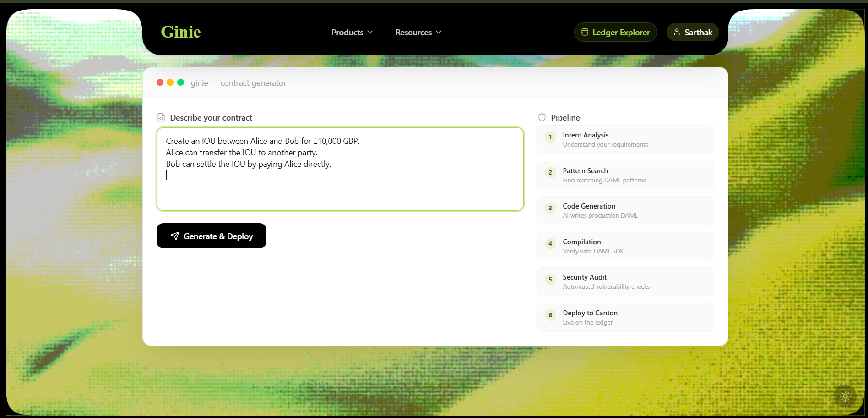Click the paper plane icon on Generate button

pyautogui.click(x=174, y=236)
